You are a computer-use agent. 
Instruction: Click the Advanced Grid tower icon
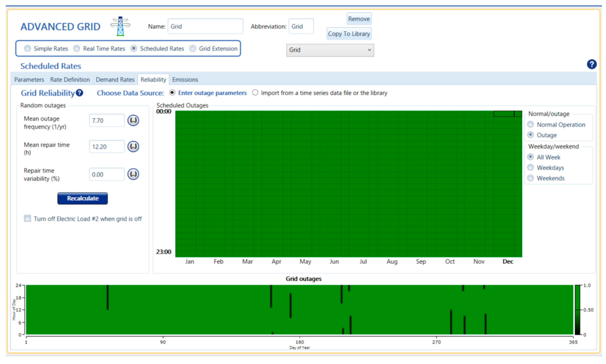(120, 26)
